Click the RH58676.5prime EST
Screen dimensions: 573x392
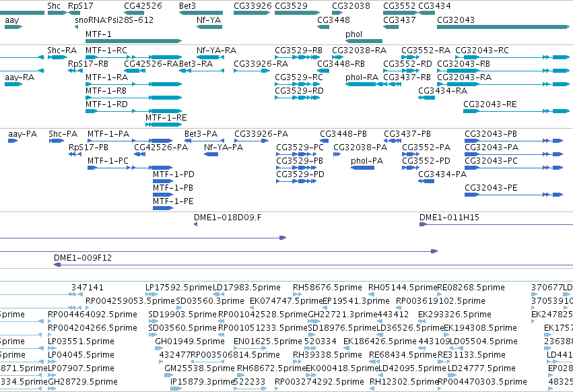click(x=297, y=294)
